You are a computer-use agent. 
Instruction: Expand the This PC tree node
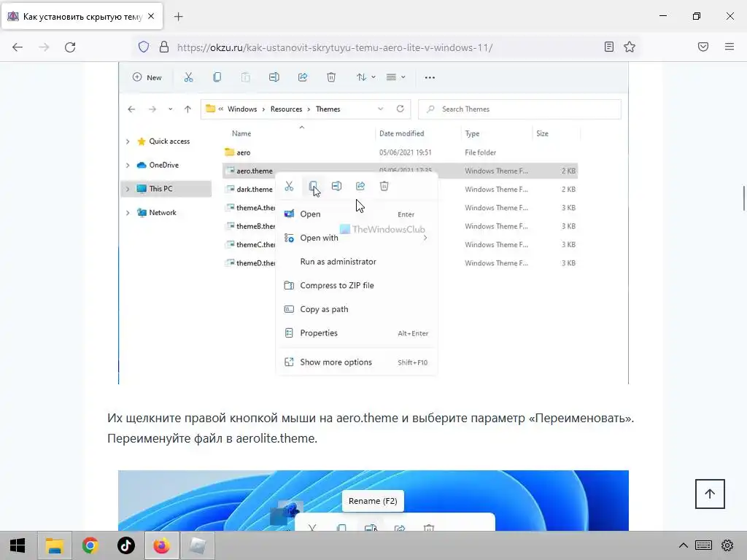(x=128, y=189)
